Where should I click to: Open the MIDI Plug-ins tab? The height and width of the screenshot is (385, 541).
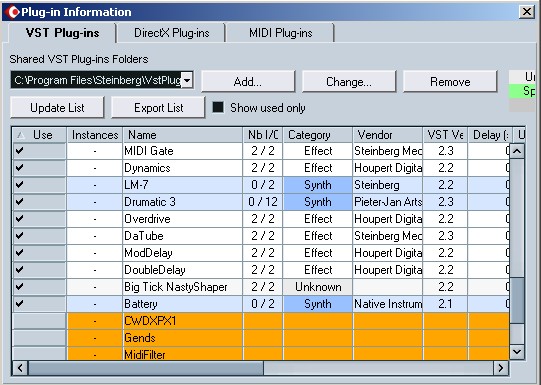[x=281, y=33]
